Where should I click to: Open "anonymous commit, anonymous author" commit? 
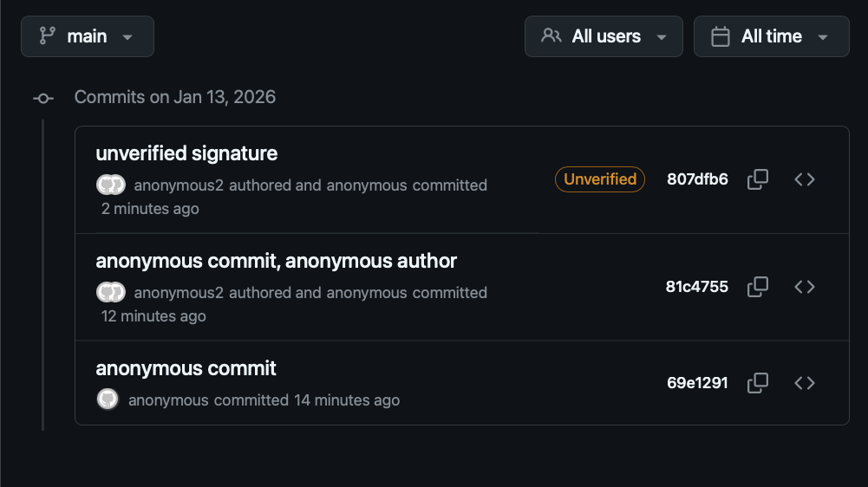point(276,261)
